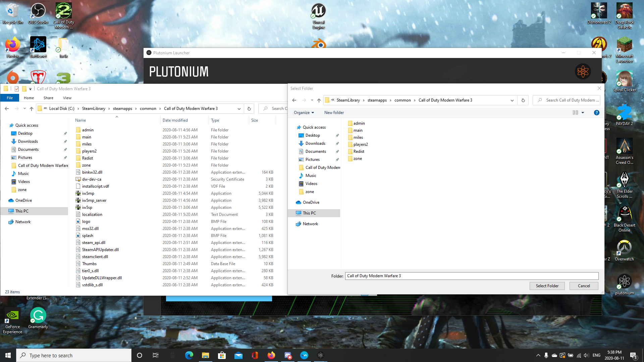Screen dimensions: 644x362
Task: Switch to the Home ribbon tab
Action: 29,98
